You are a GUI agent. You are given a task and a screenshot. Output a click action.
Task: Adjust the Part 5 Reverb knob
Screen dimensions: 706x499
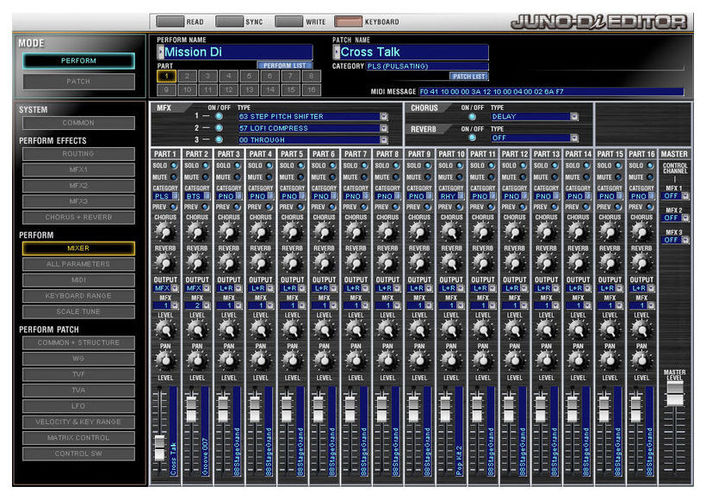(x=292, y=263)
